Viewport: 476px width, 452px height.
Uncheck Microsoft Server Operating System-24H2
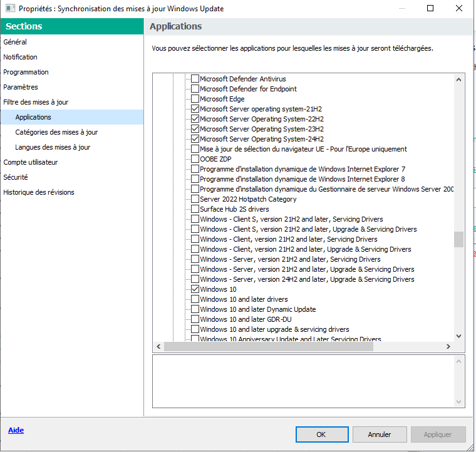195,139
